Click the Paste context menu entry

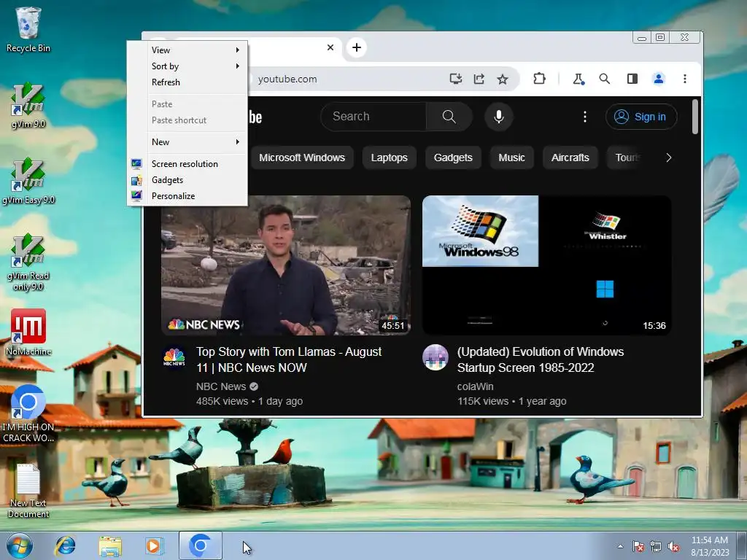(187, 104)
